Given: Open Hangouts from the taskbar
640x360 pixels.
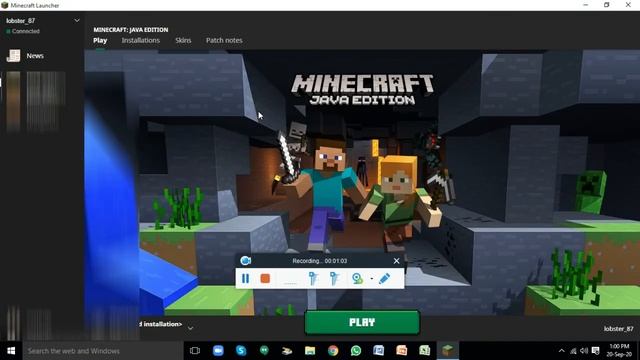Looking at the screenshot, I should click(x=264, y=350).
